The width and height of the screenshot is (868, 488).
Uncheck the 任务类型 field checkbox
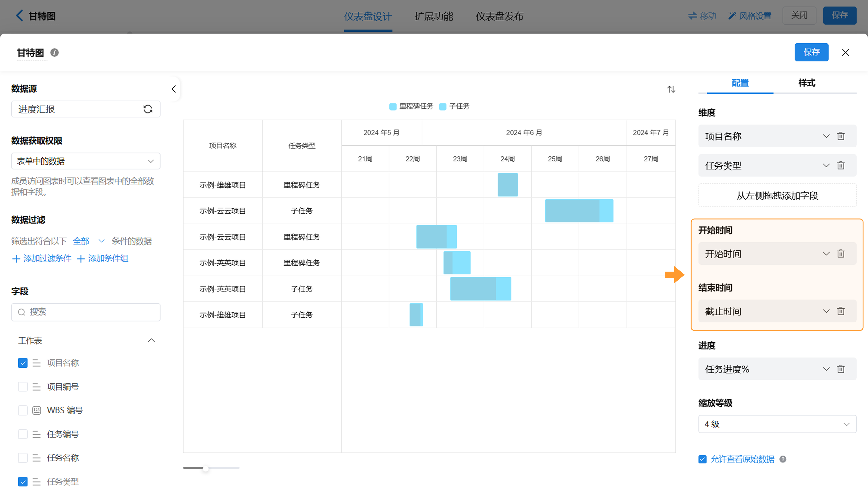(x=23, y=482)
